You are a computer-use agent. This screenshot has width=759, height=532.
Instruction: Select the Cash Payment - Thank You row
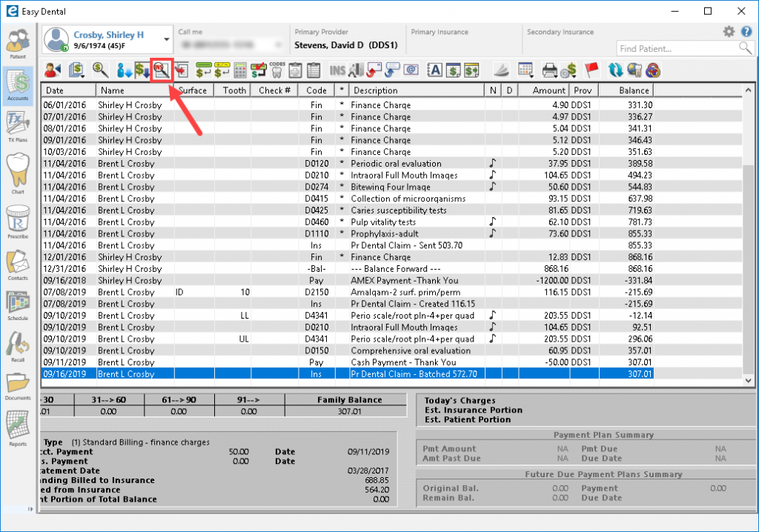tap(348, 362)
